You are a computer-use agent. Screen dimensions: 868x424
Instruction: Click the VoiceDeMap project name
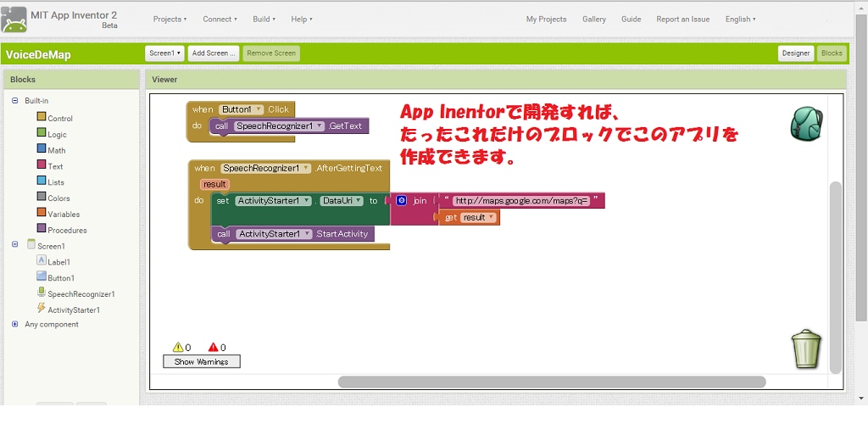click(37, 55)
